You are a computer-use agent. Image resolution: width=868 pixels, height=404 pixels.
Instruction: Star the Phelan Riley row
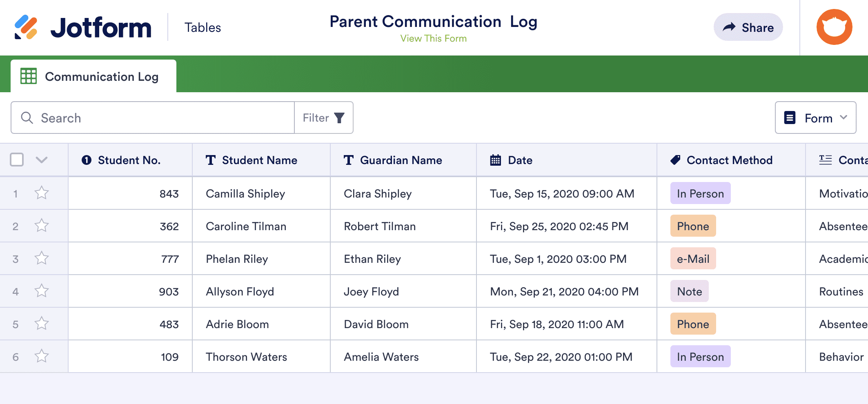pos(42,258)
